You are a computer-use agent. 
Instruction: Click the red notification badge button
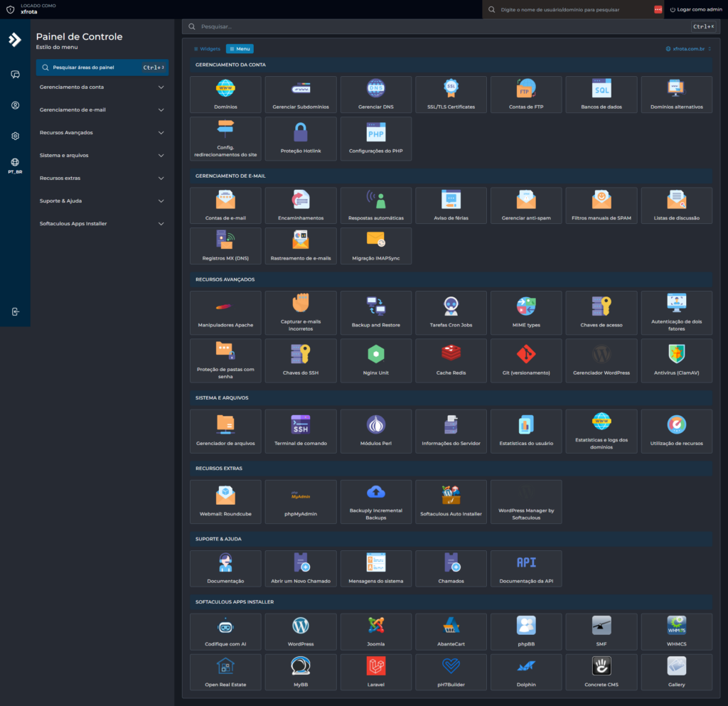(x=658, y=9)
